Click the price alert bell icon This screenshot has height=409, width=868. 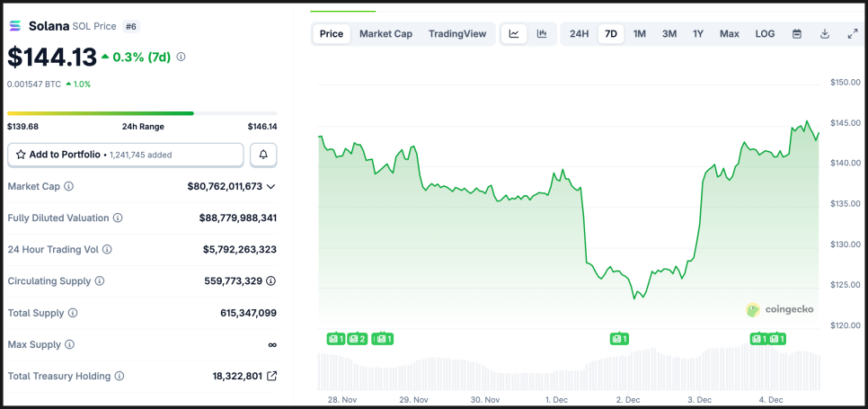[263, 155]
